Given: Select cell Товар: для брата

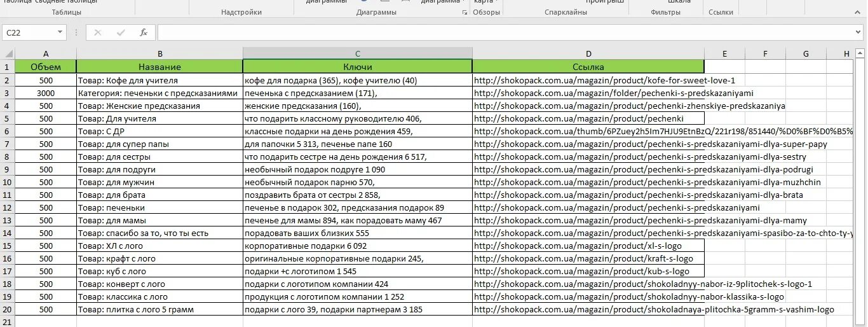Looking at the screenshot, I should click(x=160, y=195).
